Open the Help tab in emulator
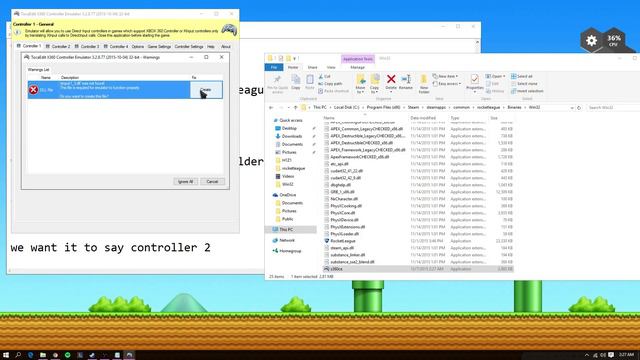The height and width of the screenshot is (360, 640). point(211,47)
